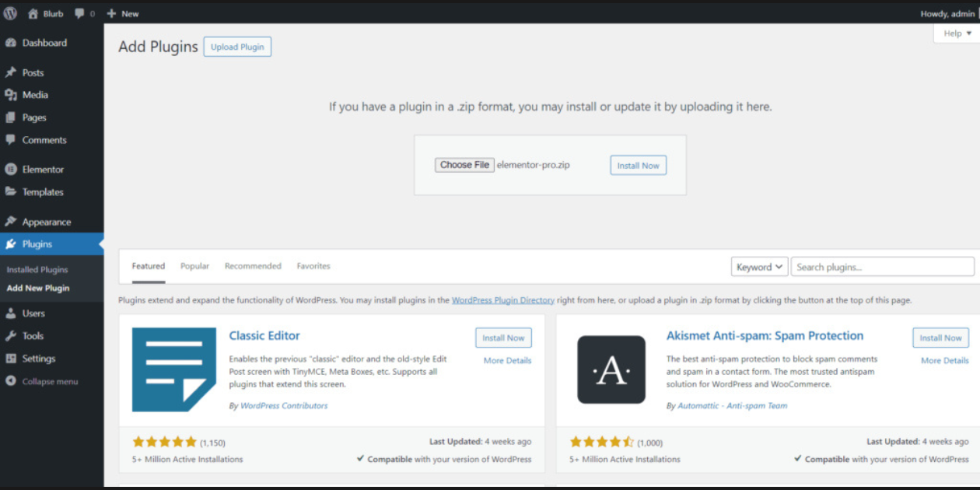Click the Plugins plug icon

[11, 244]
